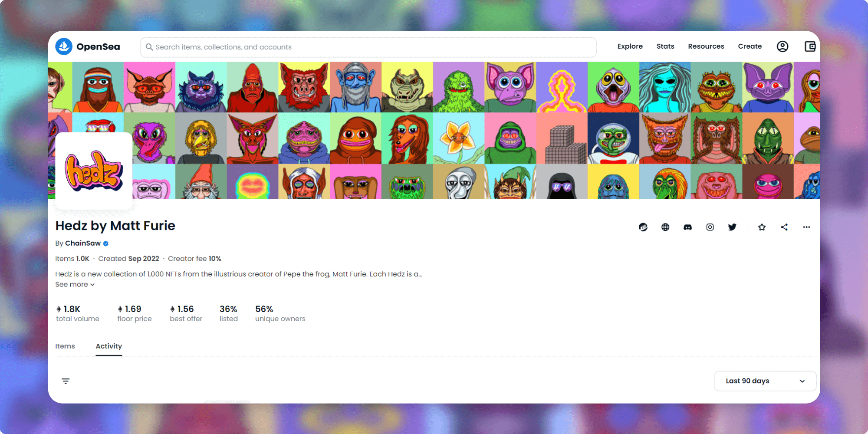Open the wallet icon
868x434 pixels.
(810, 46)
